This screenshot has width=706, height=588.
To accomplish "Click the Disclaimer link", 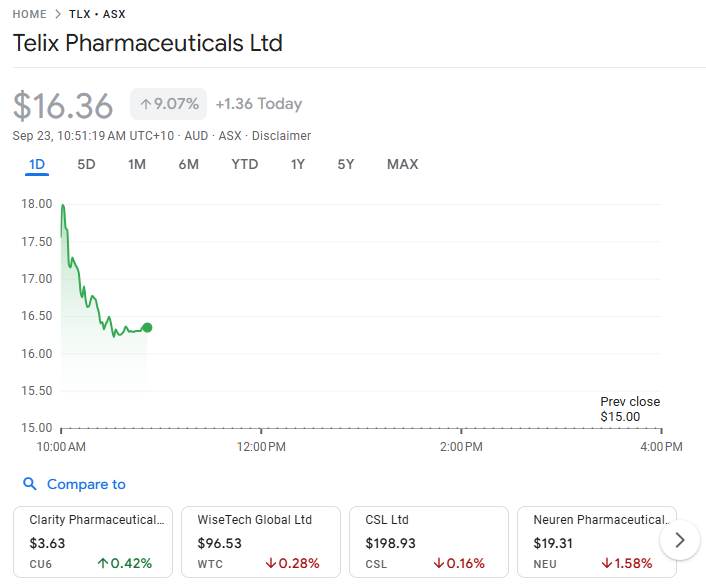I will coord(281,136).
